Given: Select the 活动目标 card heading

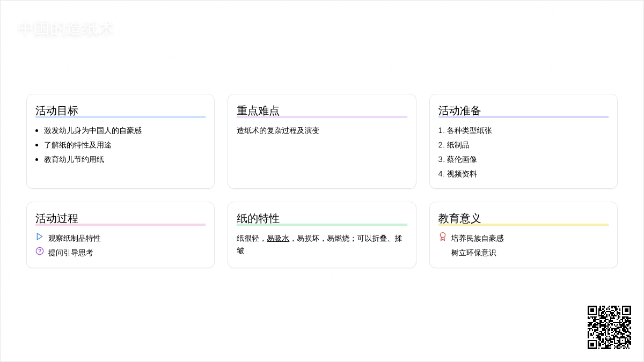Looking at the screenshot, I should point(57,110).
